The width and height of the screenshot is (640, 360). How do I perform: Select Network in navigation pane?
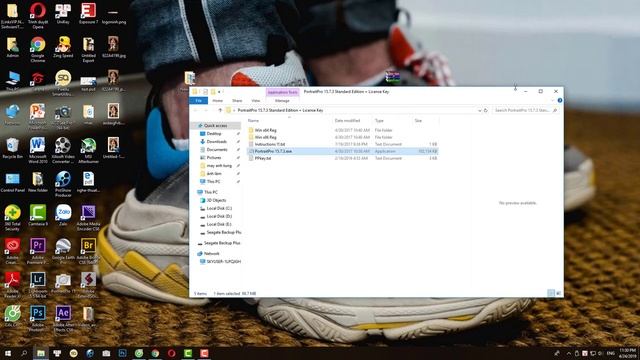coord(211,253)
